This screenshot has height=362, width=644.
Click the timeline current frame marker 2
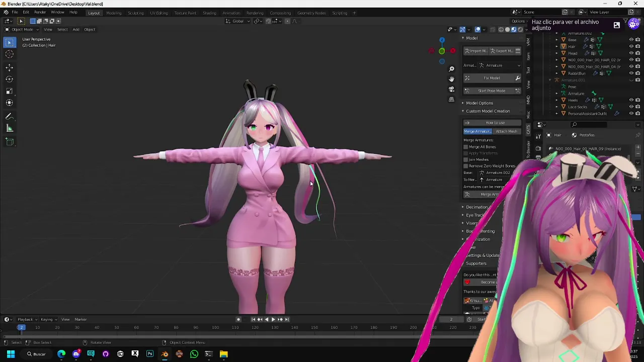coord(21,327)
